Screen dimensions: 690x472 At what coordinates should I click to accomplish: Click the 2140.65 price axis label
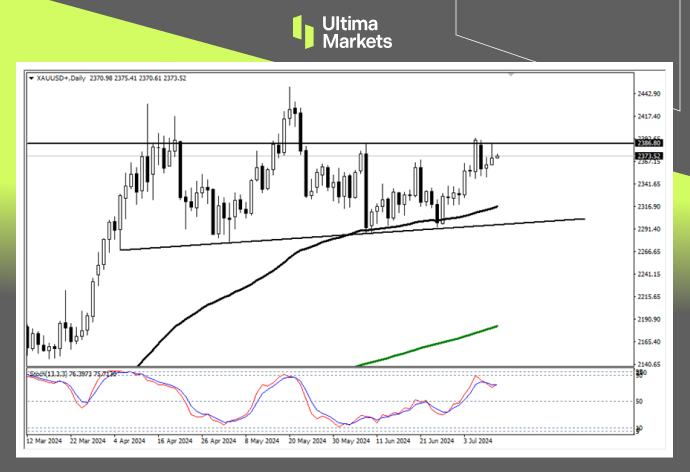pos(649,365)
